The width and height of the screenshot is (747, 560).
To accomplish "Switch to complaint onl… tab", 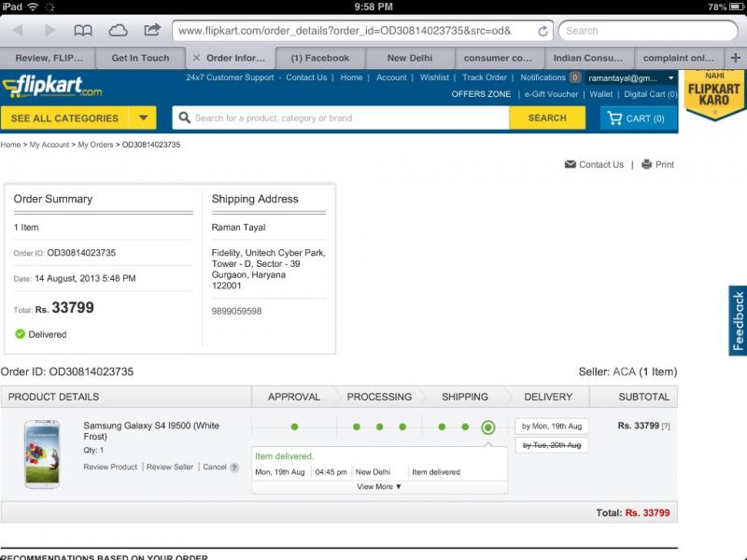I will [x=679, y=58].
